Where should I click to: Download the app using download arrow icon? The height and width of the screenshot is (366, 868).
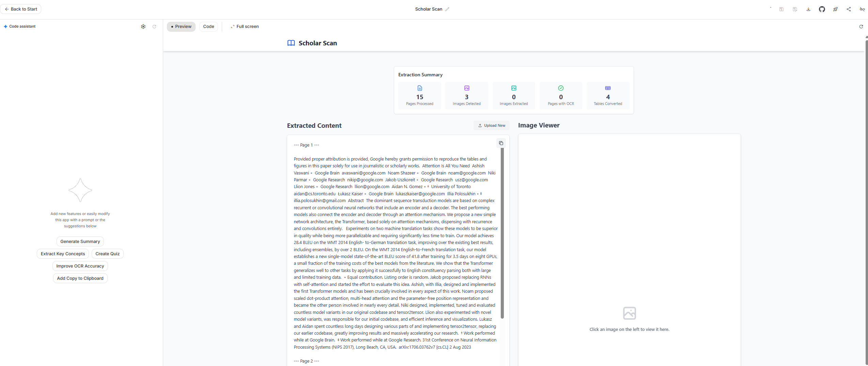[x=808, y=9]
